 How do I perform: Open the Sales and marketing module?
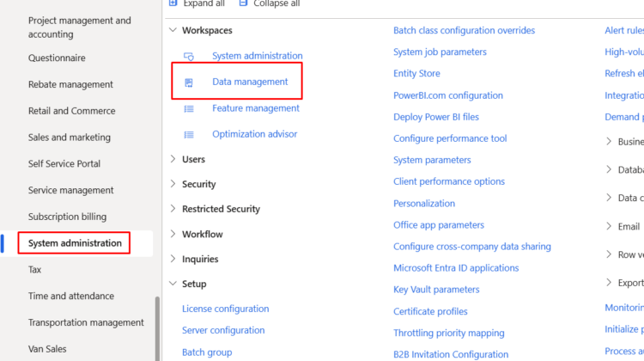coord(70,138)
